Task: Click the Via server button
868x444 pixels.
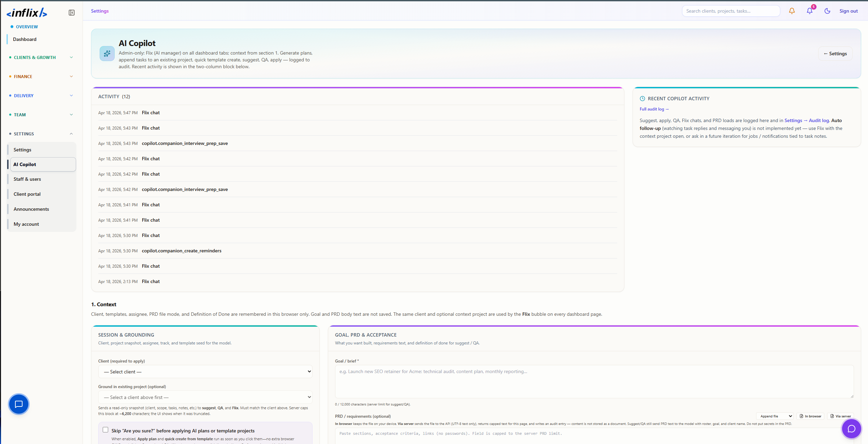Action: click(840, 416)
